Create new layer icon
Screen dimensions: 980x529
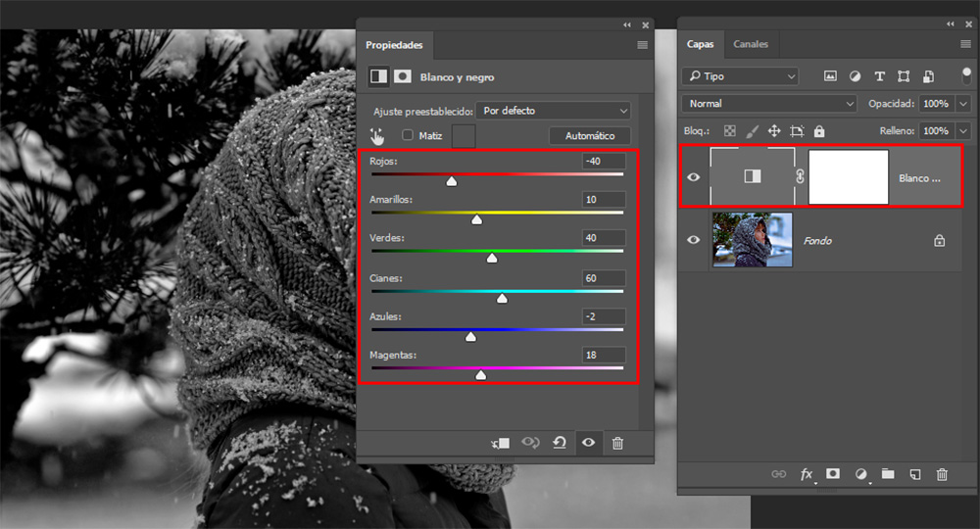coord(915,475)
